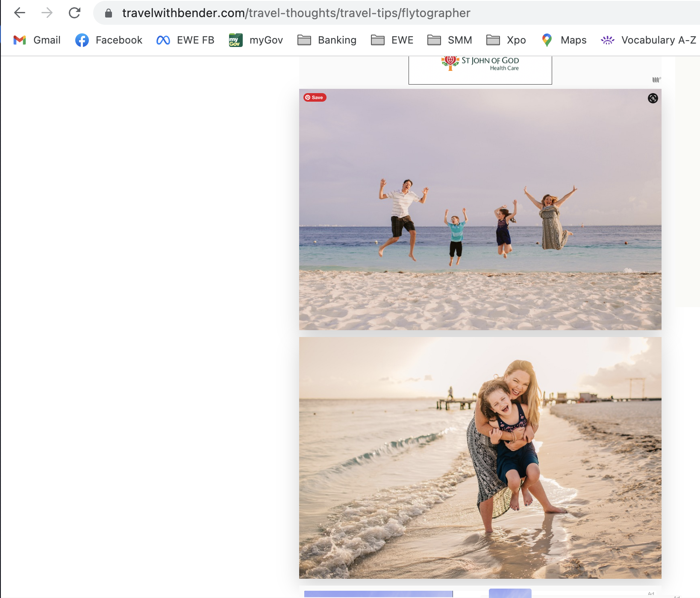Click the visual search icon on beach photo

(653, 98)
